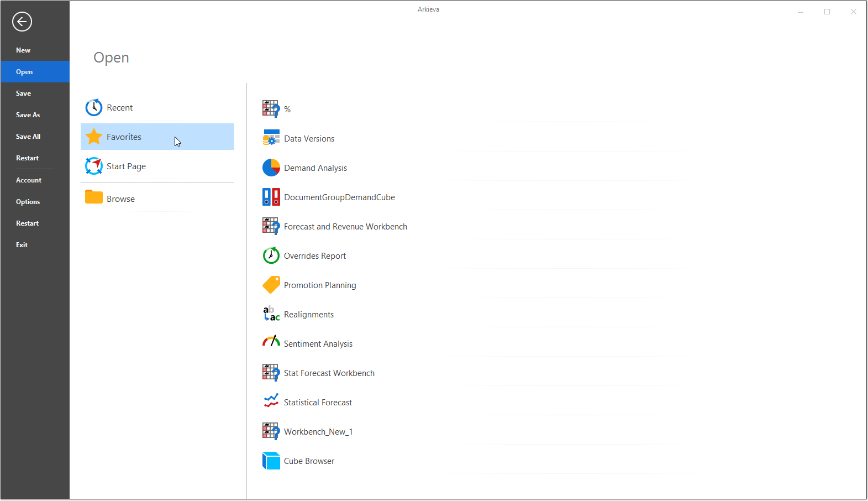Image resolution: width=868 pixels, height=501 pixels.
Task: Open Sentiment Analysis label
Action: 318,344
